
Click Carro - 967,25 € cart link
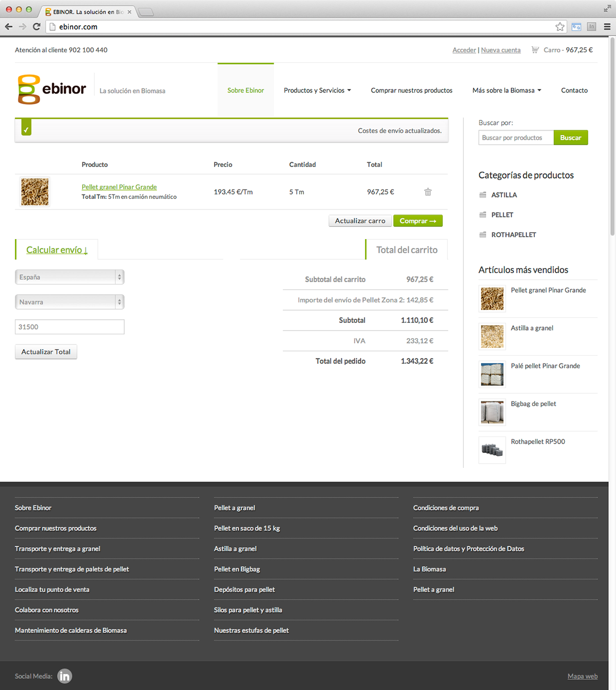click(x=568, y=50)
